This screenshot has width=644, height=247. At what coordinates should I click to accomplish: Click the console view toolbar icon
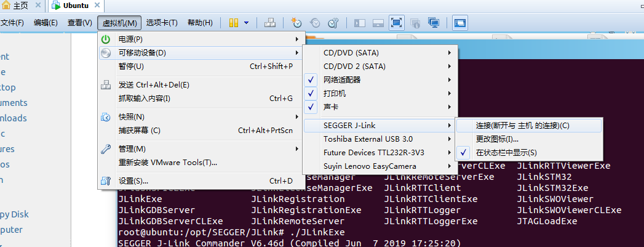point(460,23)
